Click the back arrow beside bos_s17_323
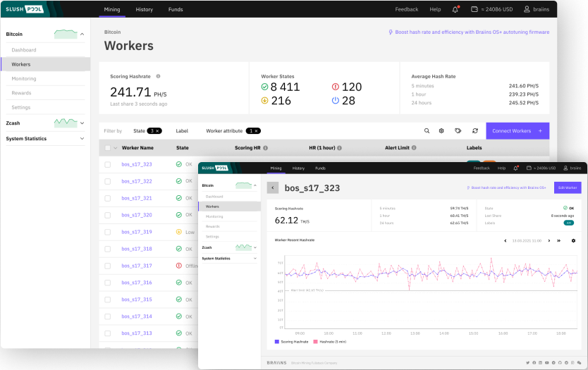The width and height of the screenshot is (588, 370). (273, 188)
